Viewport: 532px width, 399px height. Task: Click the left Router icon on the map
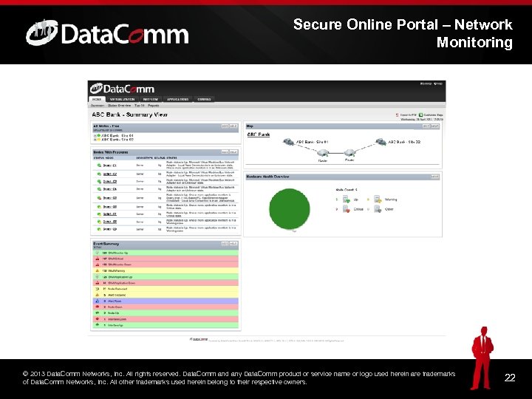tap(323, 153)
